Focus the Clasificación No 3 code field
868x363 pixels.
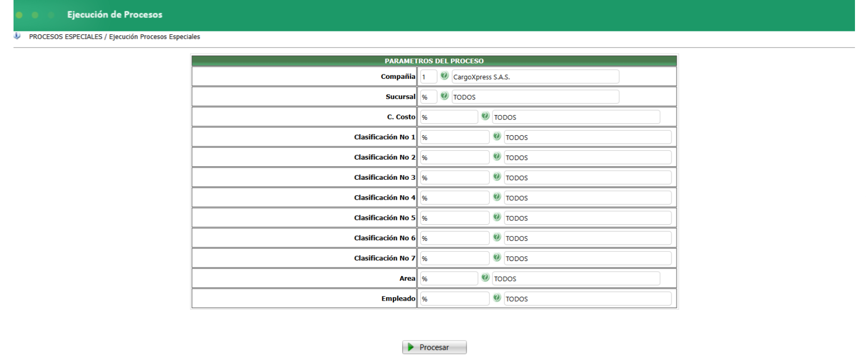pos(454,177)
